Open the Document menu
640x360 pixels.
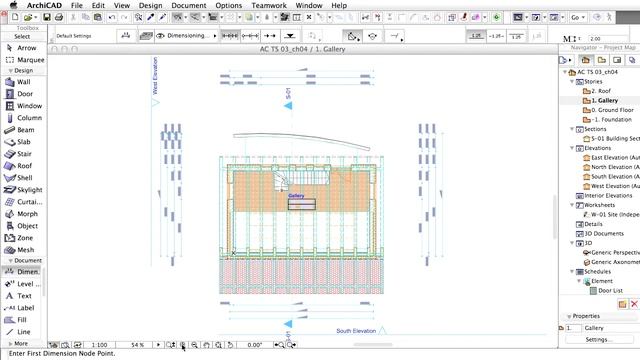click(x=189, y=5)
